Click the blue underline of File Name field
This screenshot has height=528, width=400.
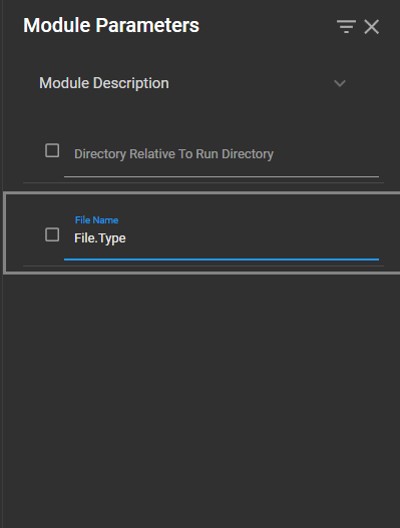(221, 259)
